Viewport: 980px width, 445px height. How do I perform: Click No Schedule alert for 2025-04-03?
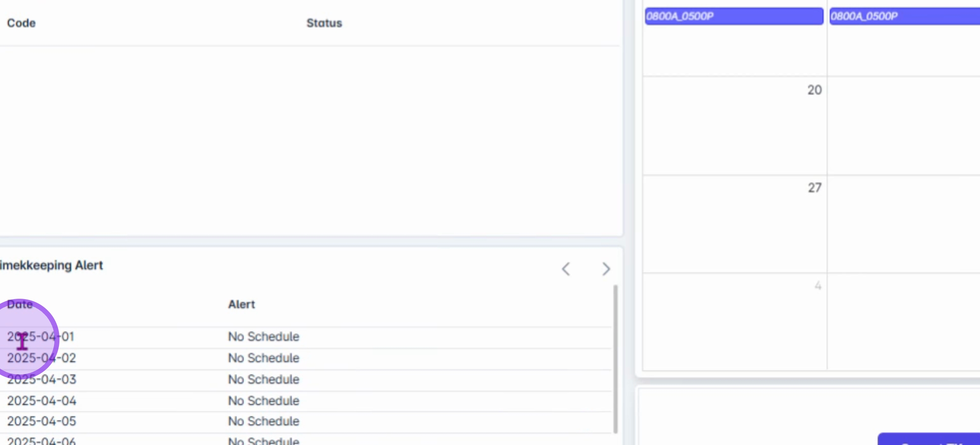click(264, 379)
